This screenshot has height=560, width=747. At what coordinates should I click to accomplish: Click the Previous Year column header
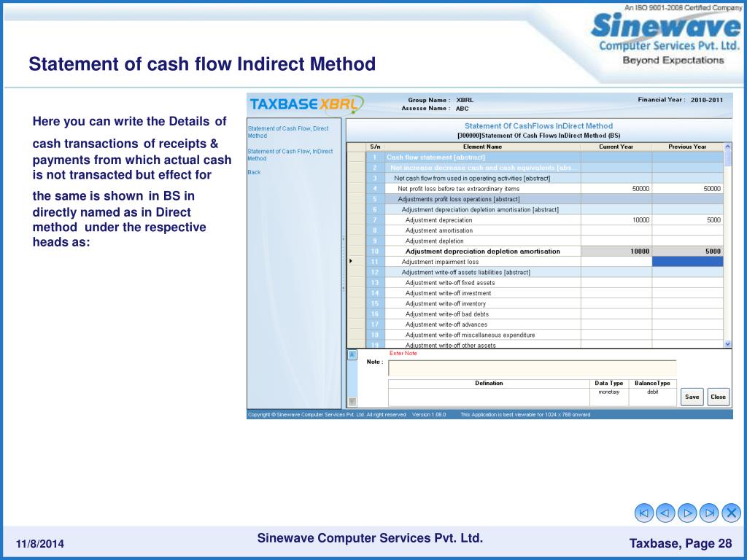coord(687,147)
